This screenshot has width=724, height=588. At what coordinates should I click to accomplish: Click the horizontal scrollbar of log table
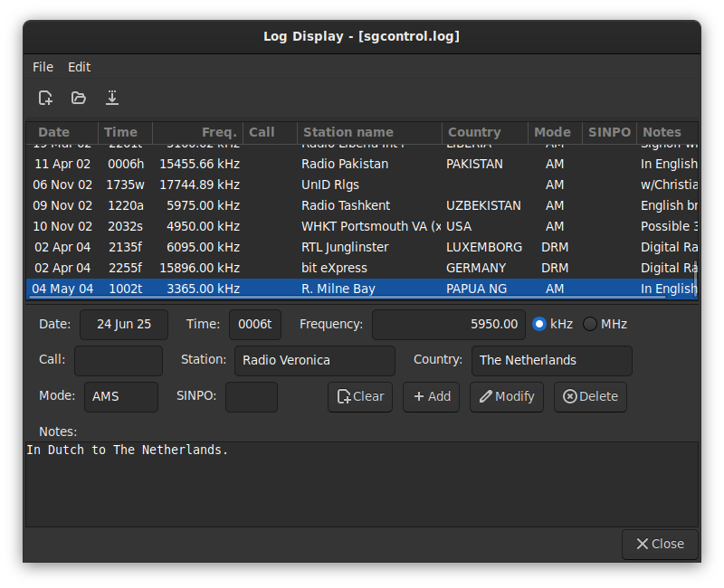point(348,298)
